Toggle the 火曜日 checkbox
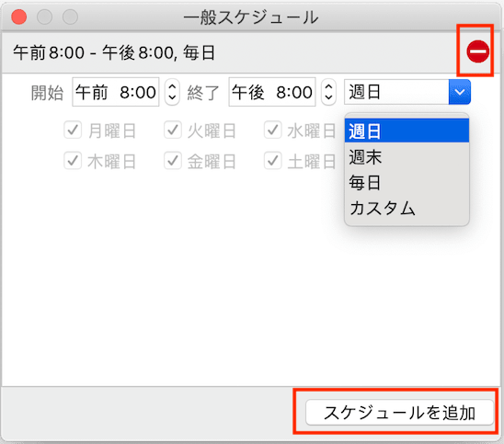 pos(173,131)
